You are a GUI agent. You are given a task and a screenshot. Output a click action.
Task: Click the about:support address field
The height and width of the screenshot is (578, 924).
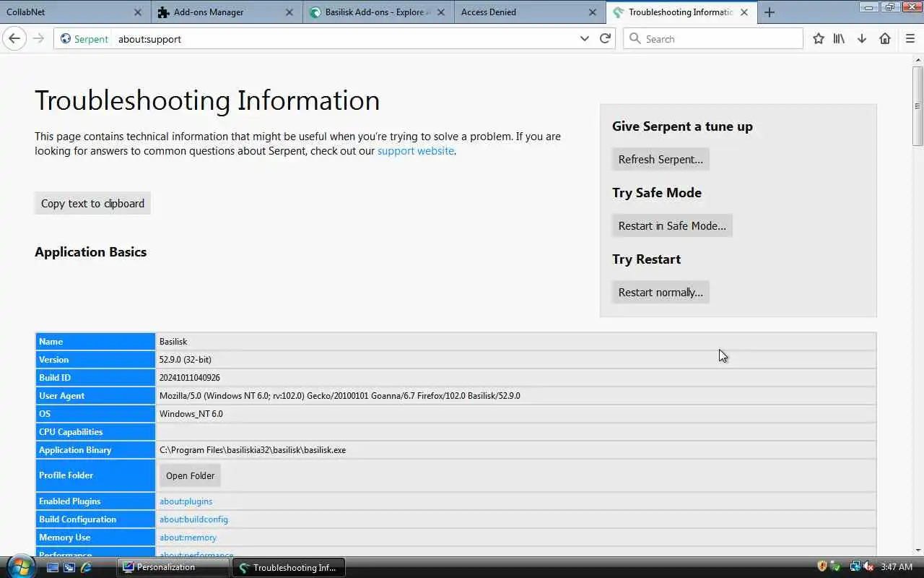[x=346, y=39]
